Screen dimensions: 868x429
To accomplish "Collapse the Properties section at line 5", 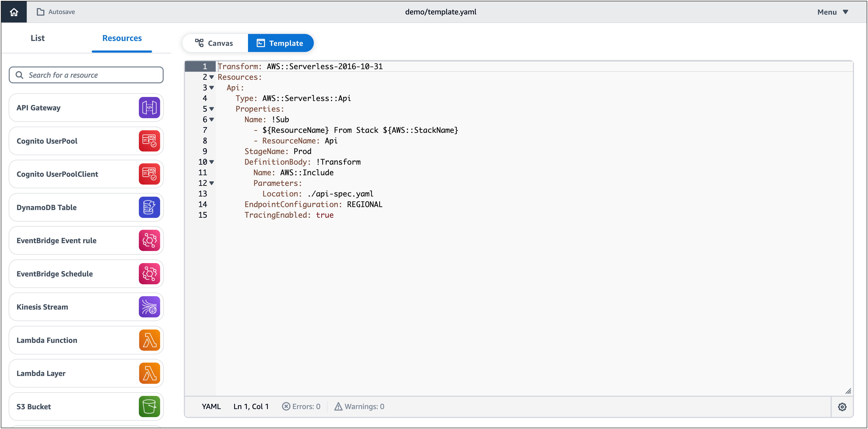I will tap(212, 109).
